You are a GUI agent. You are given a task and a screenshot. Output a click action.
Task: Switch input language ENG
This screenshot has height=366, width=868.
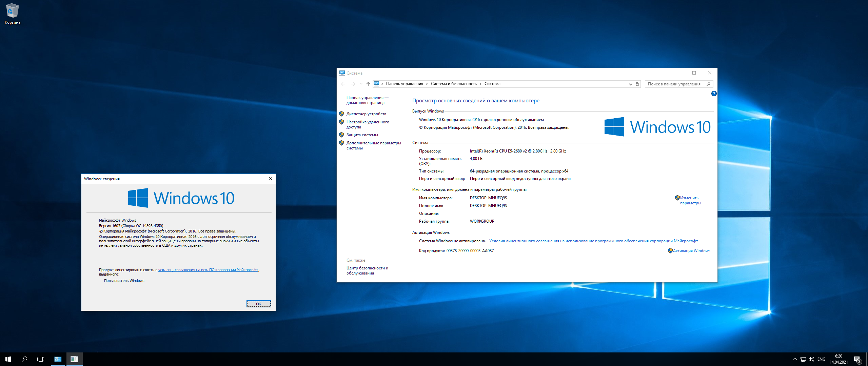coord(821,359)
